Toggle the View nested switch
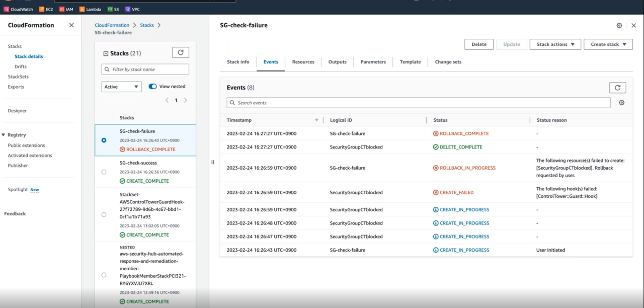This screenshot has width=644, height=308. tap(152, 87)
